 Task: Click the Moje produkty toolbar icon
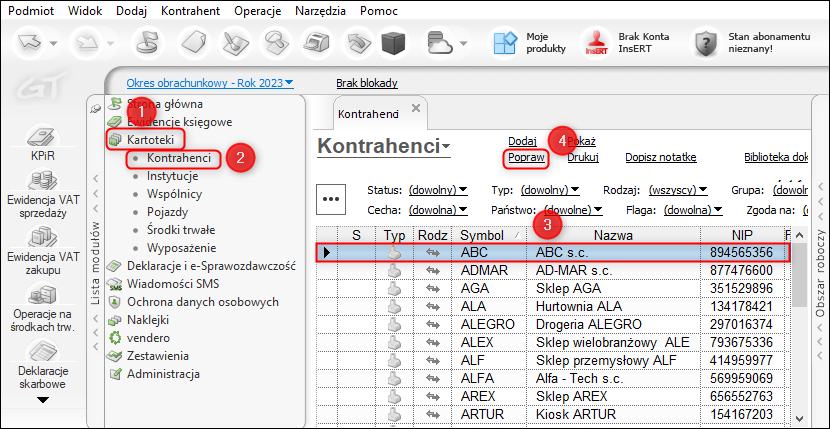click(x=503, y=42)
